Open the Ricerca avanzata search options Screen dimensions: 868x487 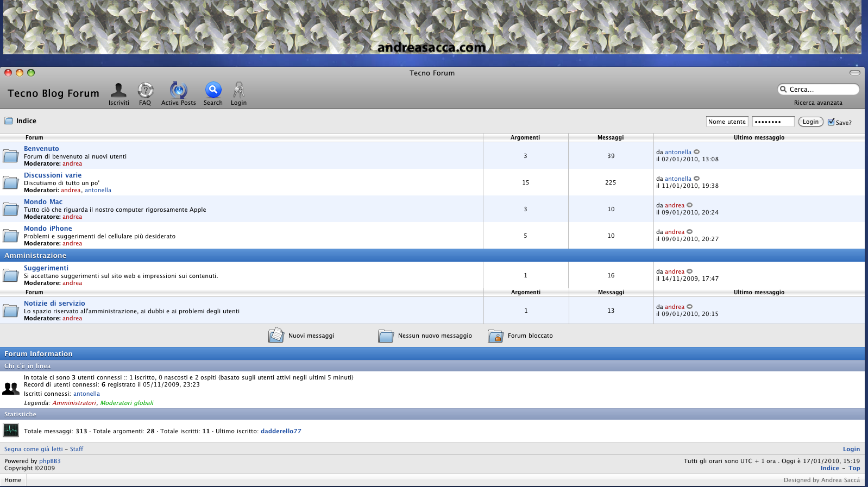(818, 103)
